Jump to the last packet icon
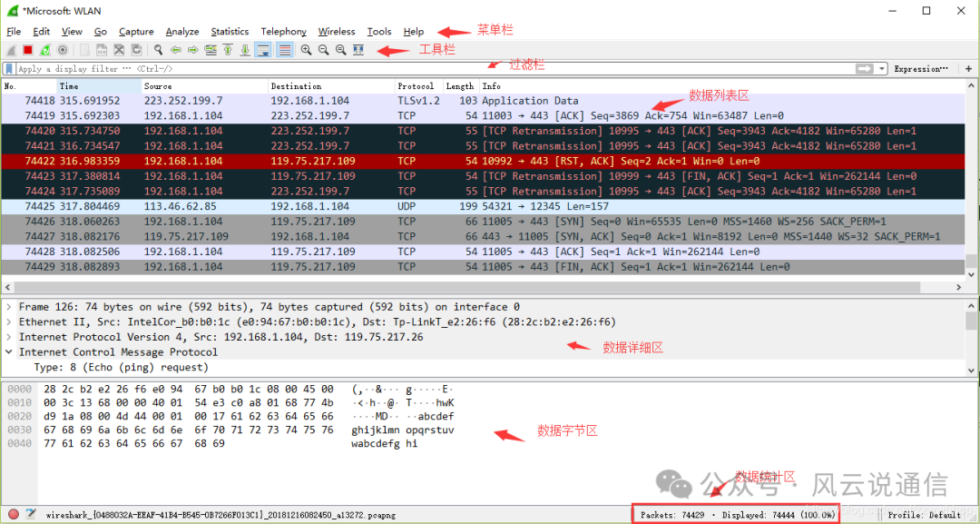 [245, 50]
